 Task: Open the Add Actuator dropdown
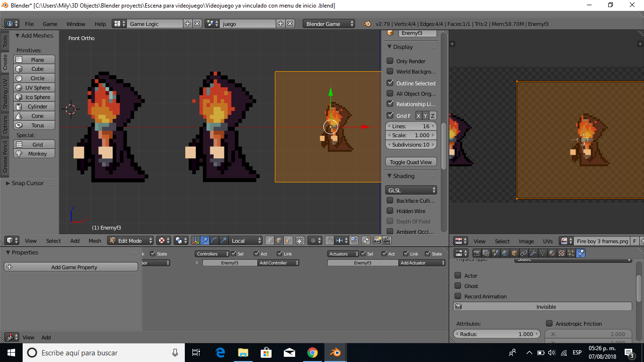[422, 263]
